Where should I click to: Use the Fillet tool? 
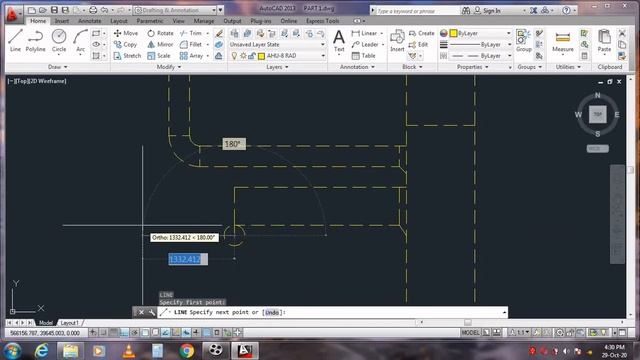191,44
